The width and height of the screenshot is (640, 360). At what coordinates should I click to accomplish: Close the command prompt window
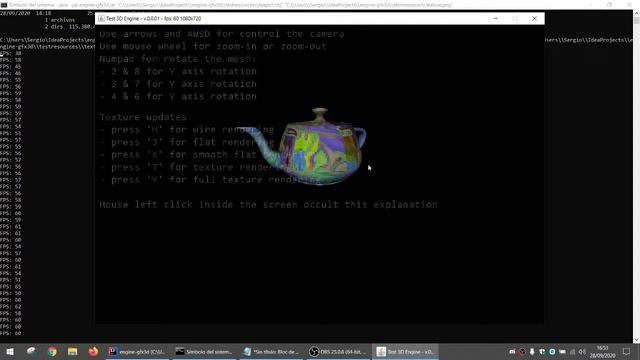[629, 4]
